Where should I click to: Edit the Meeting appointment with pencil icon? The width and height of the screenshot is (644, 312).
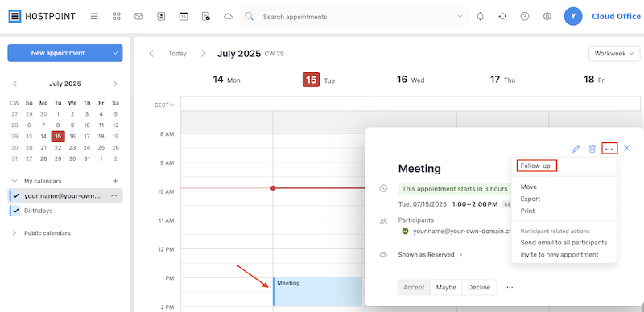tap(576, 149)
